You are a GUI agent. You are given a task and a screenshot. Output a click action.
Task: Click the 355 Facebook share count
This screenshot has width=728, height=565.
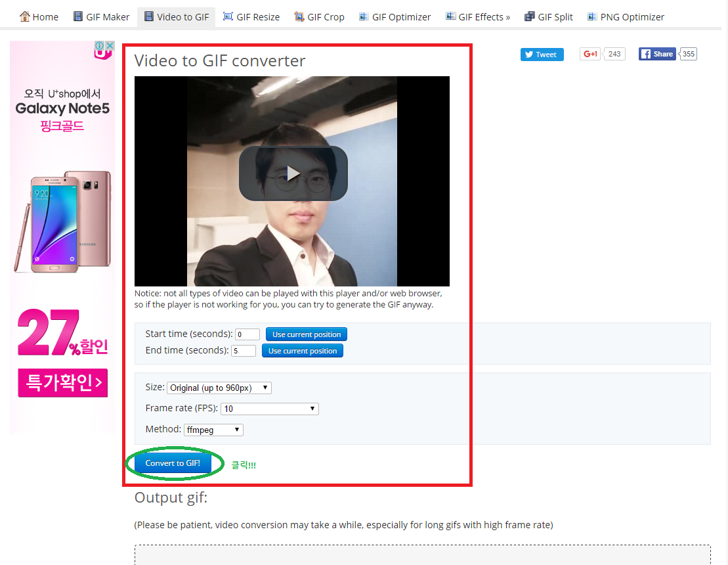point(689,54)
